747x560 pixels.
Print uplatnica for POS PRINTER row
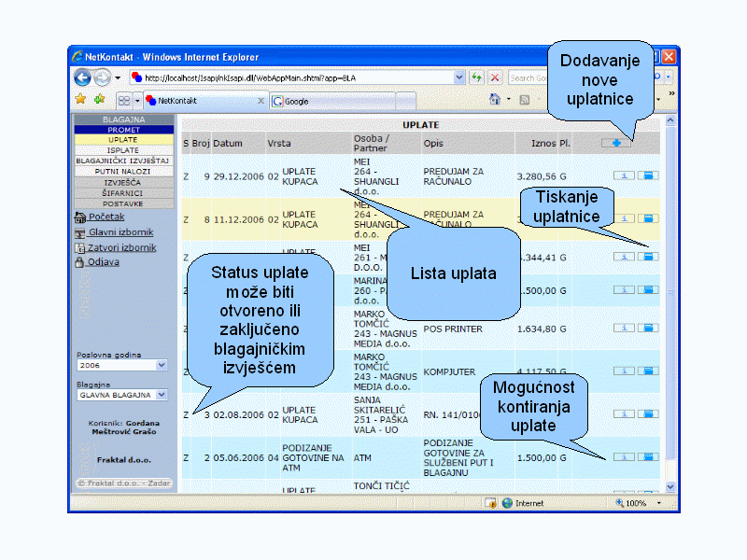(648, 328)
